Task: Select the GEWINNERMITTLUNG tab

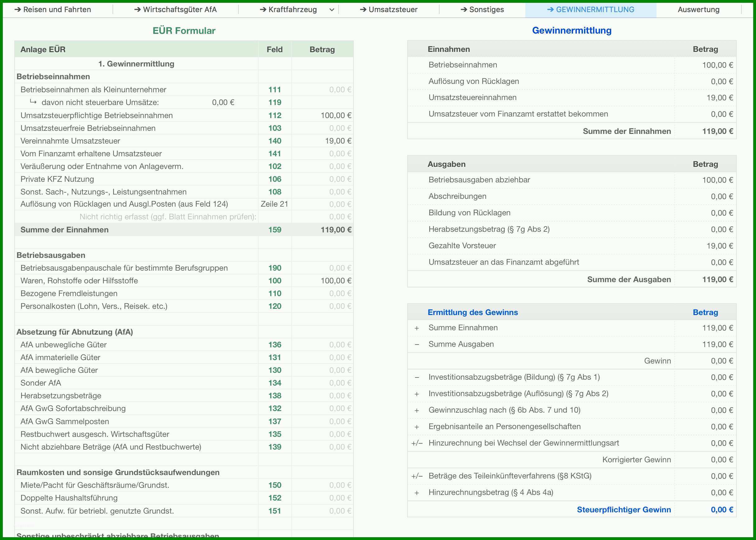Action: [x=591, y=10]
